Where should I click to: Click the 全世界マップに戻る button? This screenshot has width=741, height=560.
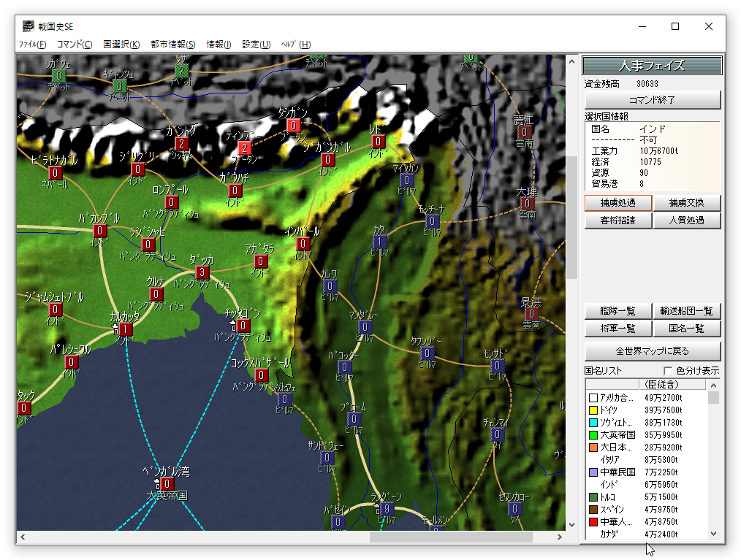(653, 350)
